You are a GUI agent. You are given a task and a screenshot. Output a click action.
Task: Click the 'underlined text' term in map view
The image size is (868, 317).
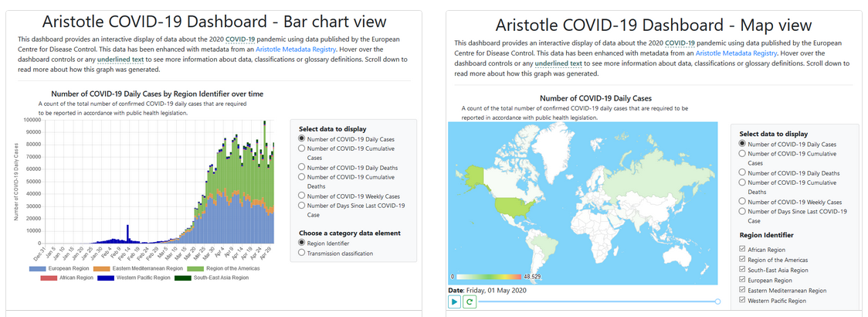(x=558, y=63)
